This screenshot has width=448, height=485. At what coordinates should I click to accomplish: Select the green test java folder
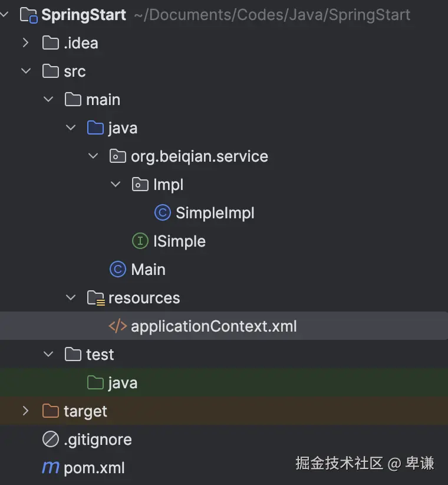(123, 383)
